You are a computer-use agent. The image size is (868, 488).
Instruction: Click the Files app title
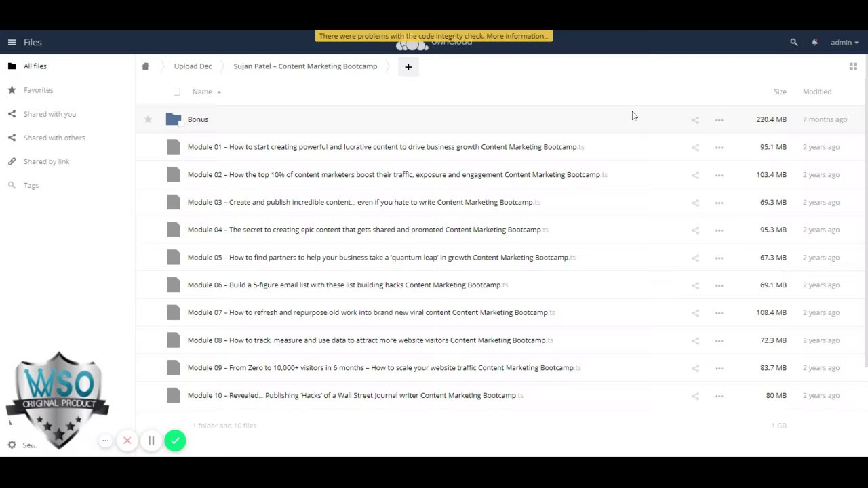coord(33,42)
